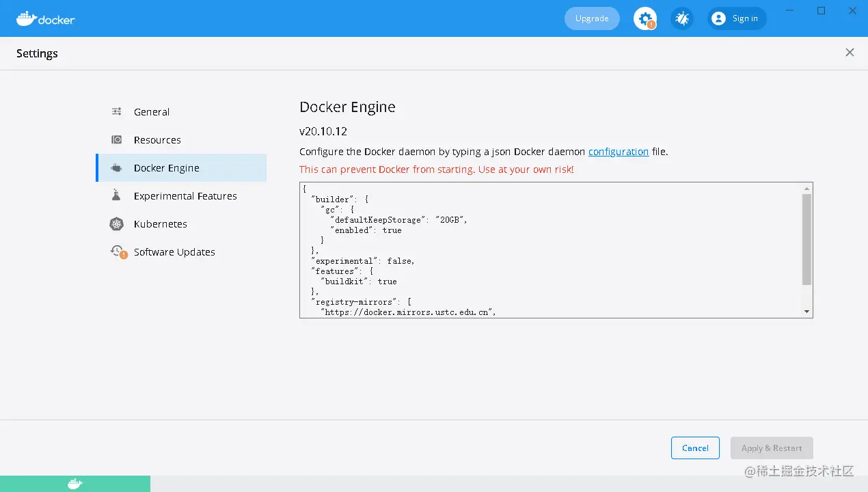Click the "builder": { line

[340, 200]
